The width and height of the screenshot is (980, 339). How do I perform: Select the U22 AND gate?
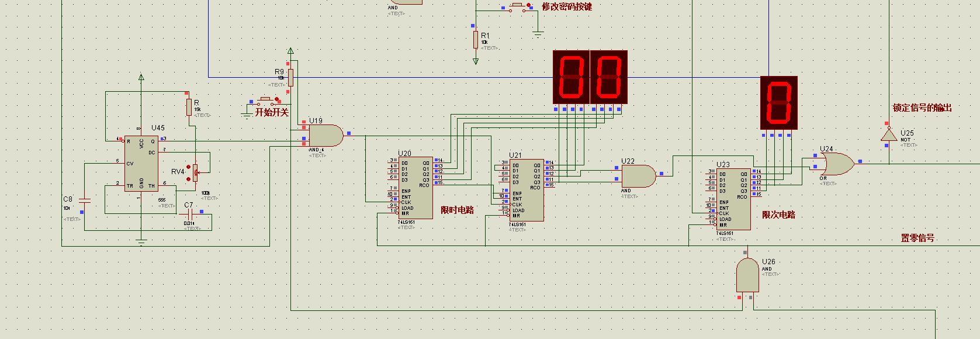click(x=639, y=176)
